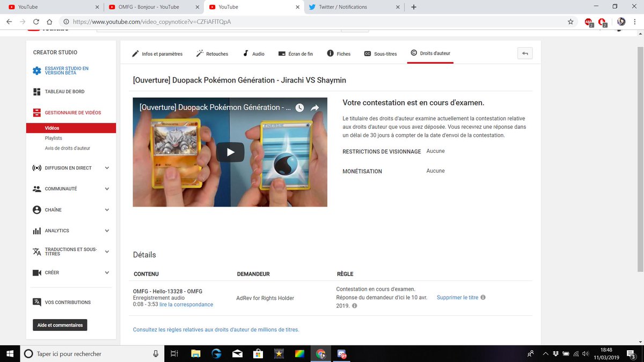Click the Aide et commentaires button
Image resolution: width=644 pixels, height=362 pixels.
point(60,325)
